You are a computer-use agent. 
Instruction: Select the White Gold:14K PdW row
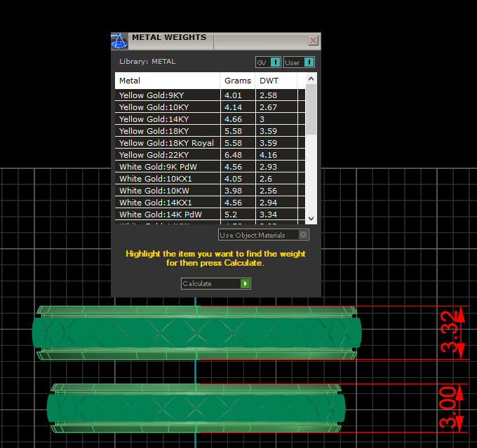tap(167, 215)
